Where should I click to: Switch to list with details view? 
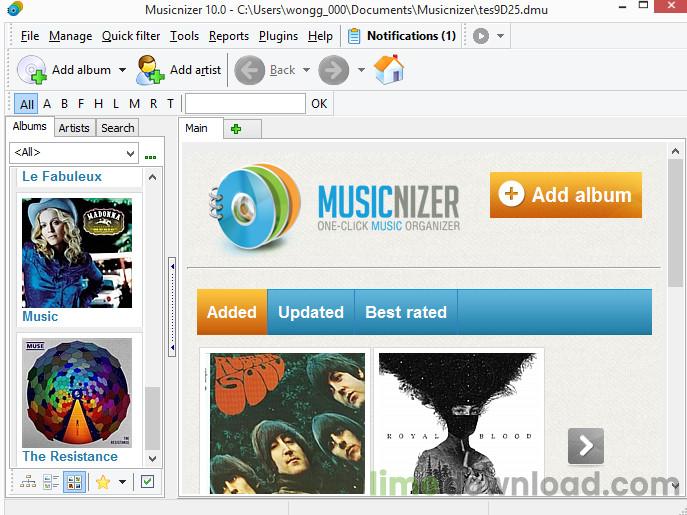(51, 482)
